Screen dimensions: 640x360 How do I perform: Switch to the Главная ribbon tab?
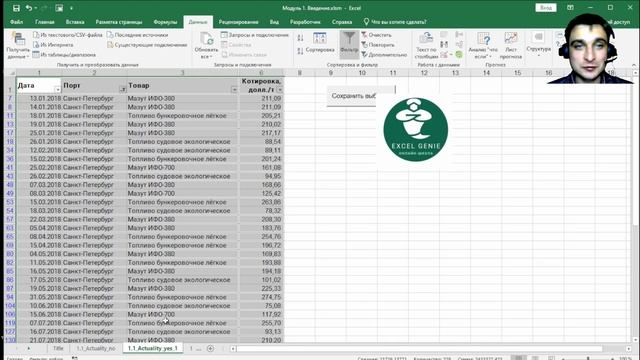pos(44,22)
